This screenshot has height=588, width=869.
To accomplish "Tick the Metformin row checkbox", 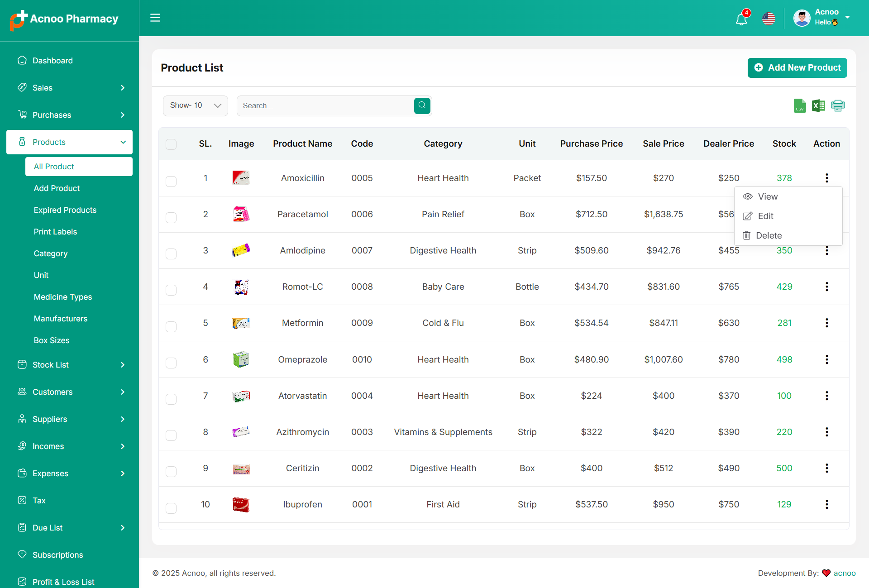I will click(171, 326).
